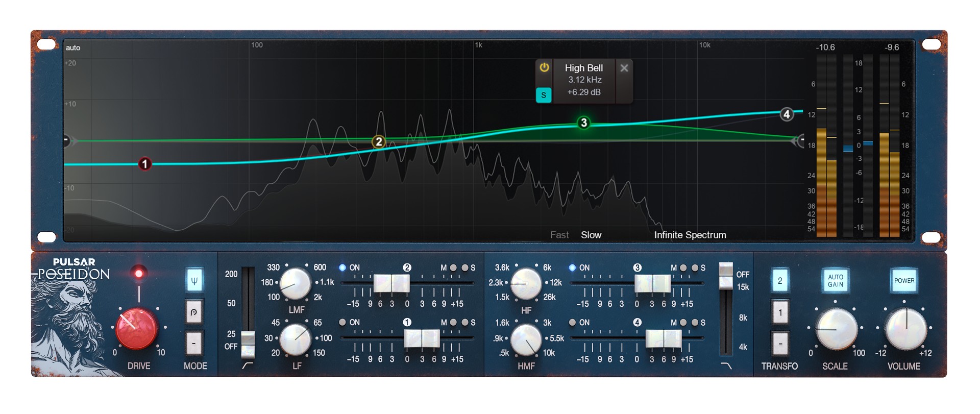Click the 15k low-pass filter label

point(743,287)
